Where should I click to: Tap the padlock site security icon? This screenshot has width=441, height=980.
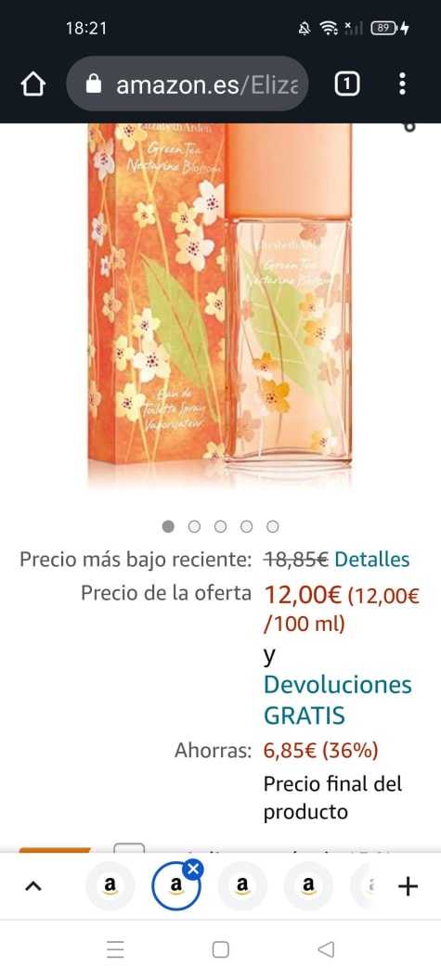point(93,84)
